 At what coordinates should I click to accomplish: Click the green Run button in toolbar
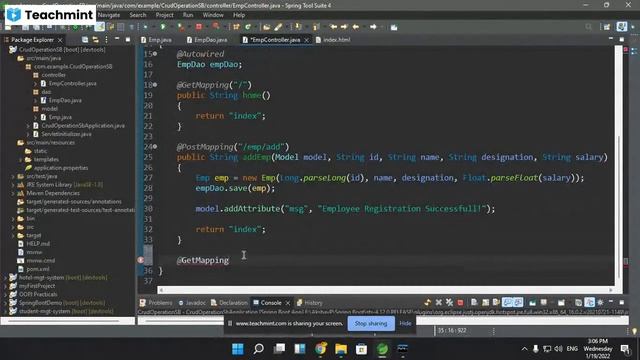click(x=163, y=27)
